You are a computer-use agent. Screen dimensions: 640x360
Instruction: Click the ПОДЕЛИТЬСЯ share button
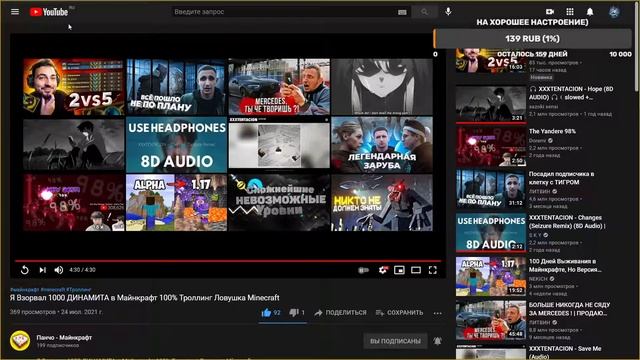pos(340,313)
